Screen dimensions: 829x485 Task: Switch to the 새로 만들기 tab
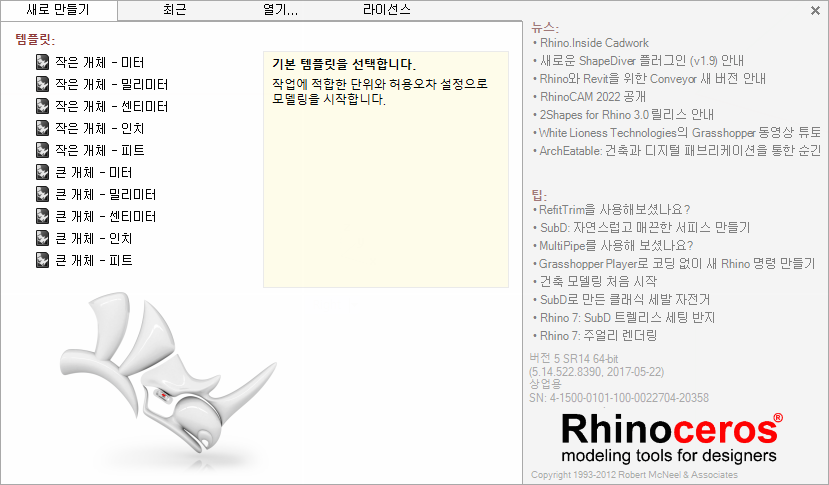point(59,10)
